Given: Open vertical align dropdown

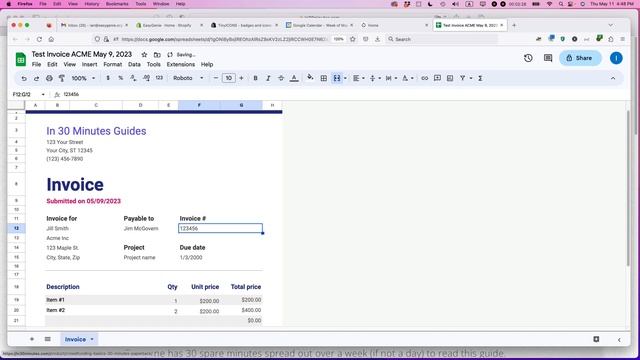Looking at the screenshot, I should click(374, 78).
